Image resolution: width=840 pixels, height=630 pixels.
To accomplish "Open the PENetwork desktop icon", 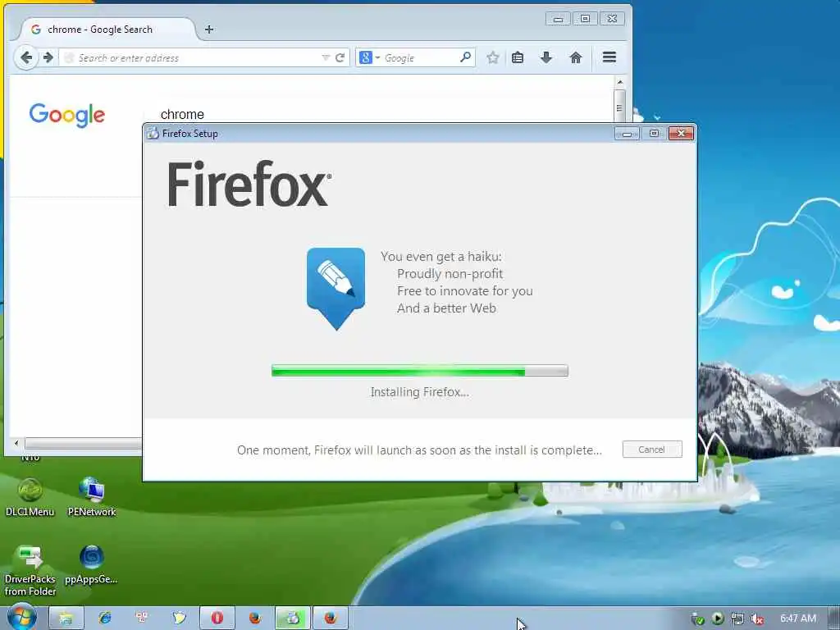I will [92, 497].
